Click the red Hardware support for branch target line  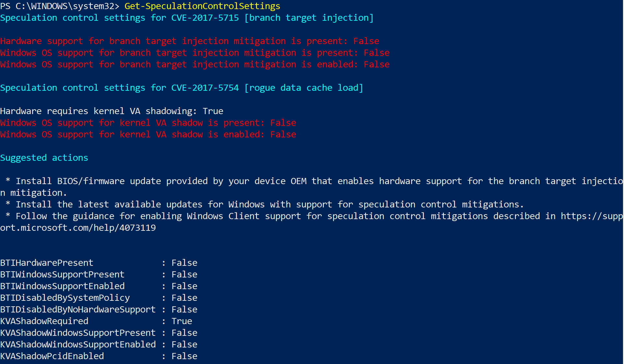190,41
